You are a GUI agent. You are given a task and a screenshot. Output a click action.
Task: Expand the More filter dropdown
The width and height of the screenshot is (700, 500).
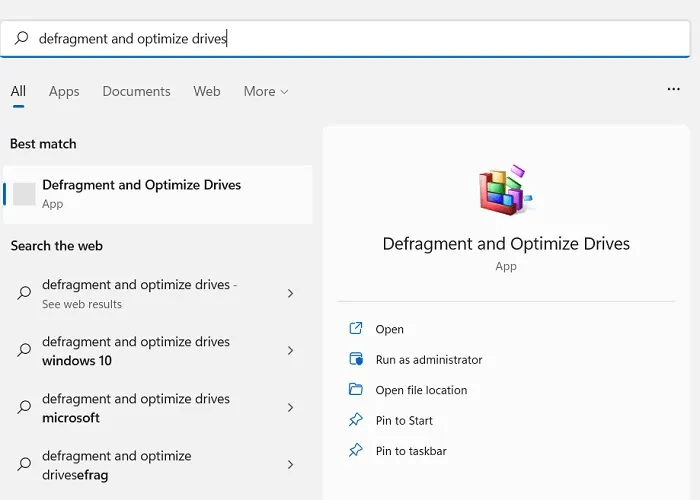266,91
